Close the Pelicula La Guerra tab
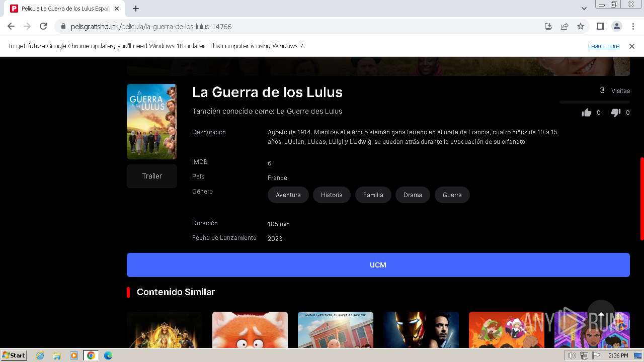The width and height of the screenshot is (644, 362). [x=117, y=9]
